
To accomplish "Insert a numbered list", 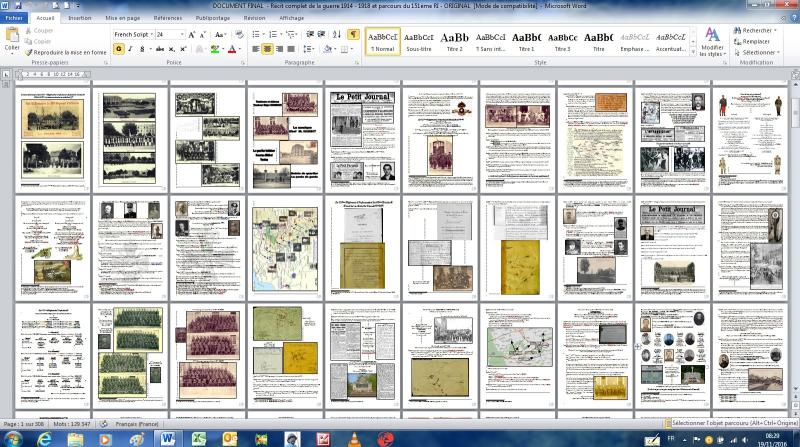I will point(273,35).
